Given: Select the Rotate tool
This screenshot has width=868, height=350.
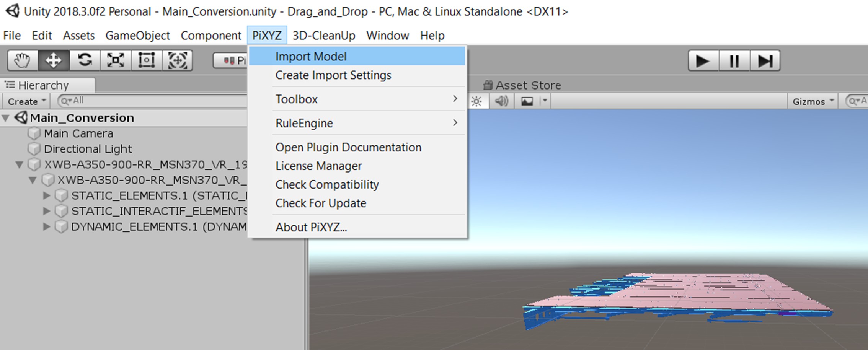Looking at the screenshot, I should (x=85, y=60).
